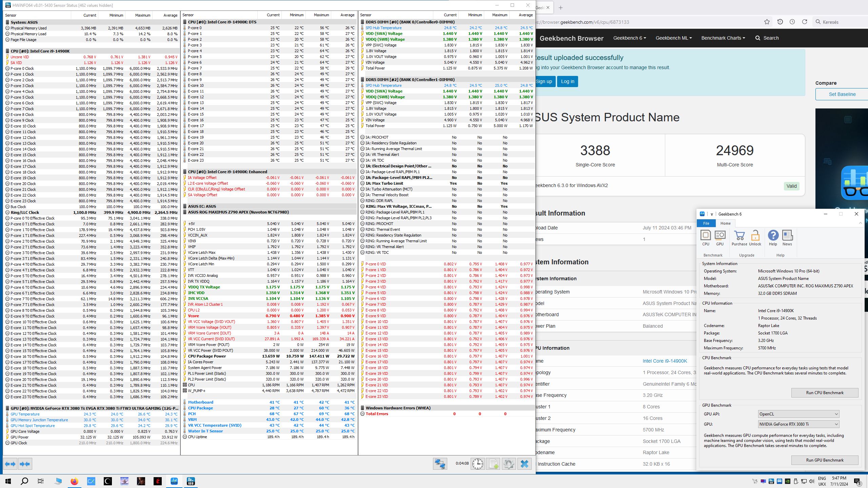Click HWiNFO expand columns arrows button

(x=10, y=464)
